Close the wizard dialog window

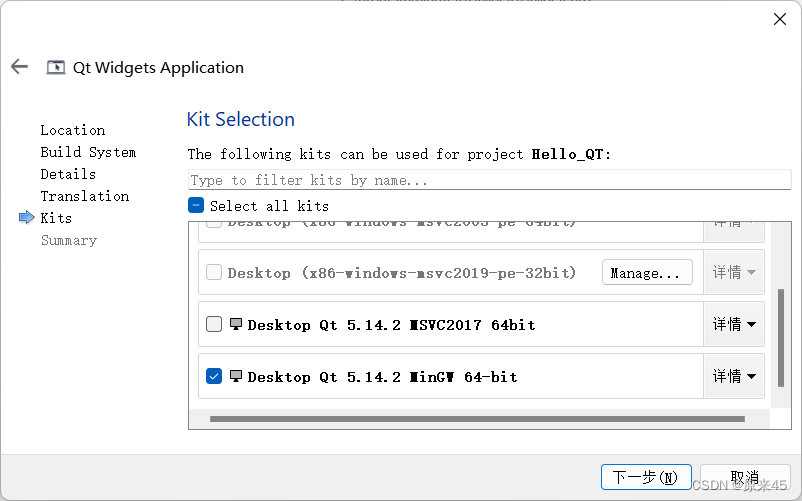tap(779, 19)
